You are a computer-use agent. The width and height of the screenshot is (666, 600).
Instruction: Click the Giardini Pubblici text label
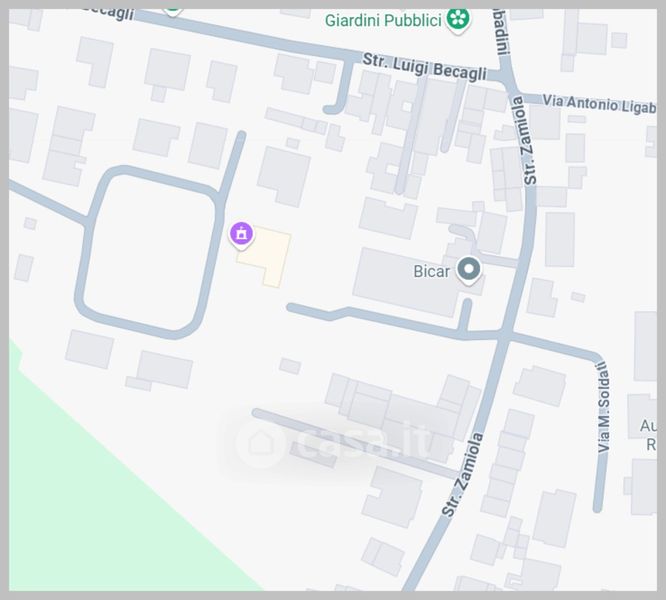pyautogui.click(x=383, y=20)
